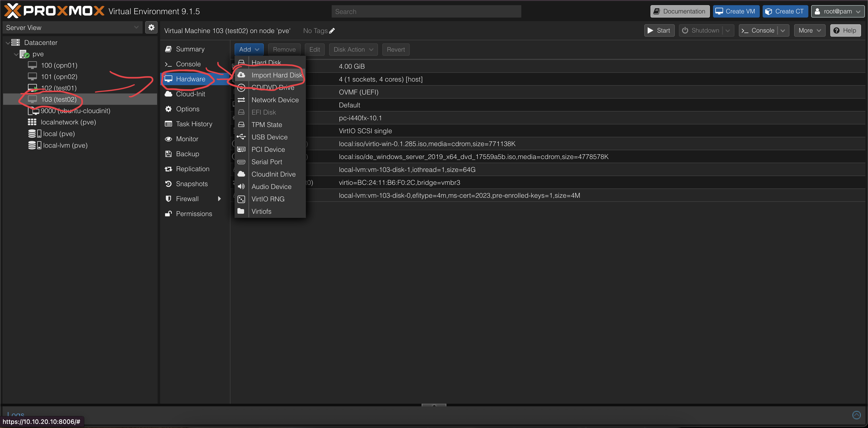The height and width of the screenshot is (428, 868).
Task: Open the Options tab
Action: pos(195,109)
